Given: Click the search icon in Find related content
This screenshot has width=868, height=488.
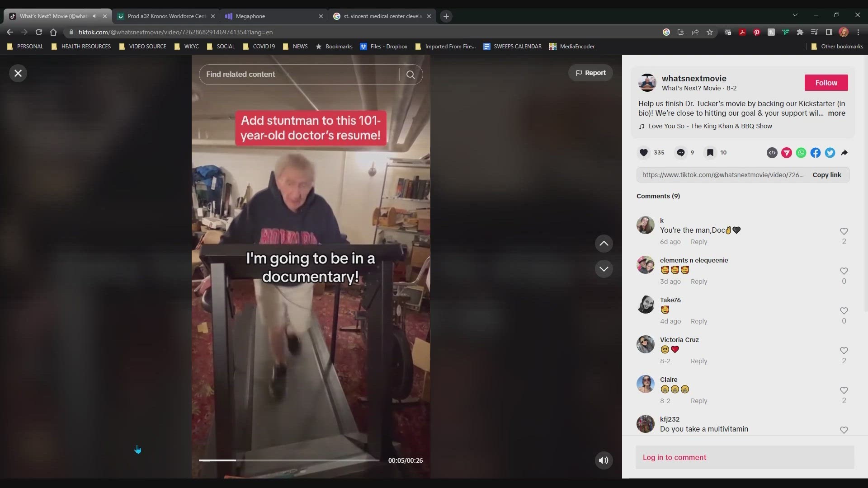Looking at the screenshot, I should click(410, 74).
